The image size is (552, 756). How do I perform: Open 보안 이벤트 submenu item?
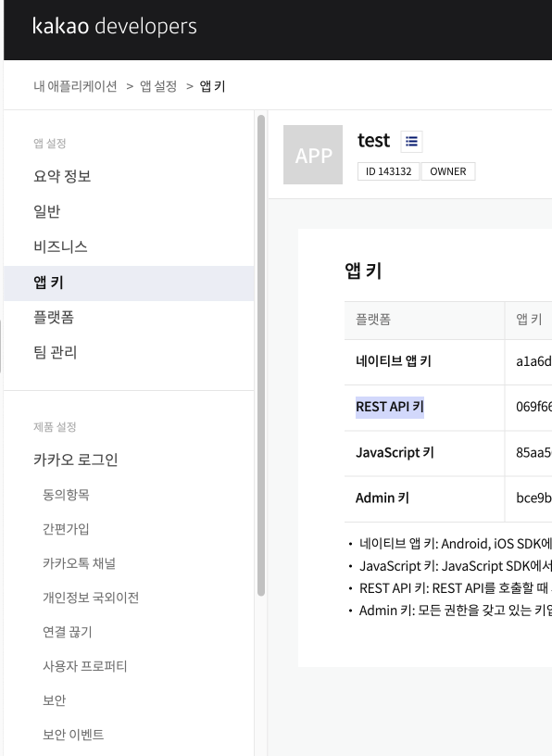[x=73, y=735]
